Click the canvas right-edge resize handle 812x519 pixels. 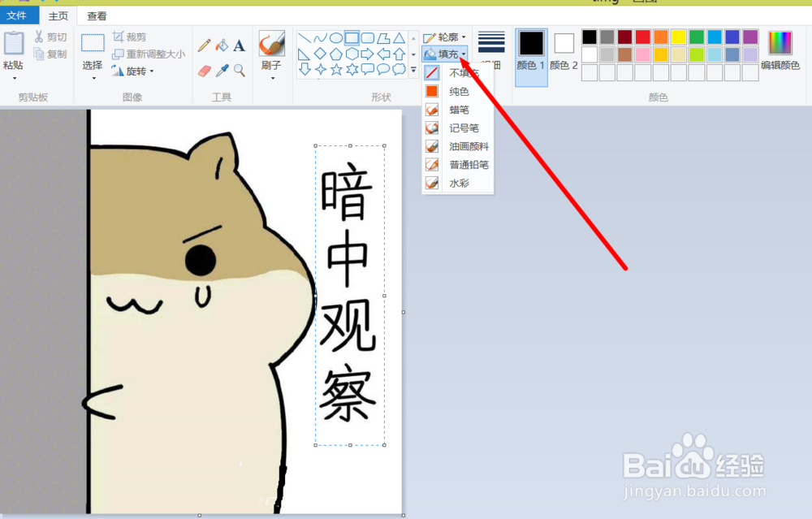tap(404, 312)
